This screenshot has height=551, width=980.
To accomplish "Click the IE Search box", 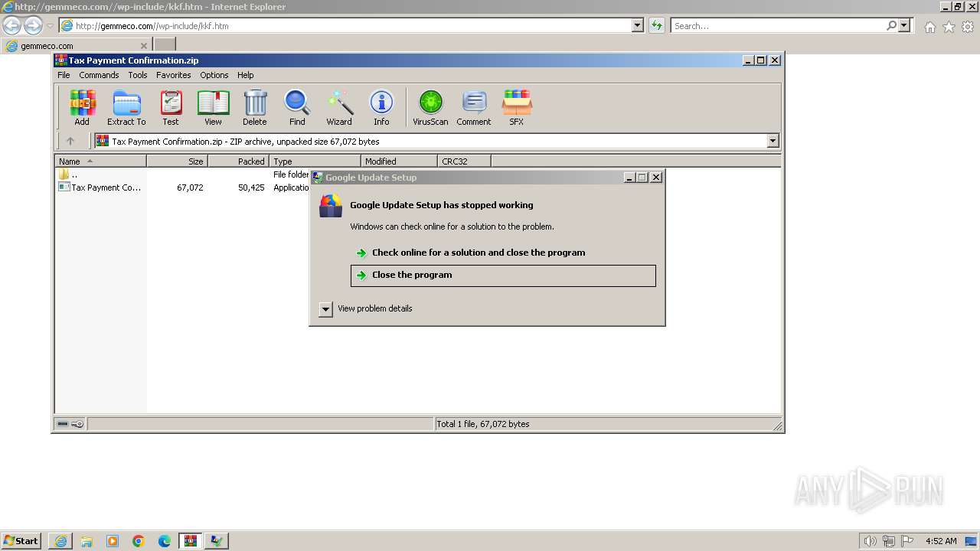I will 777,25.
